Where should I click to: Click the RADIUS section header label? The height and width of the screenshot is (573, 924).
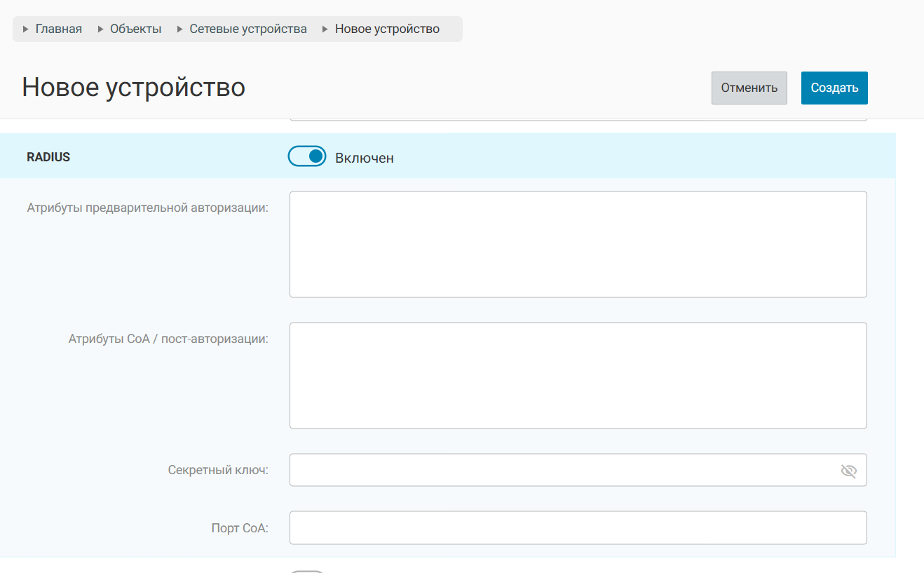pyautogui.click(x=48, y=157)
